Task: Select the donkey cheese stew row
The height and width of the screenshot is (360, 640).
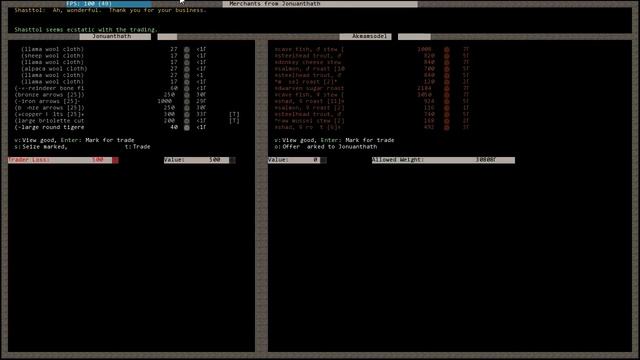Action: [x=372, y=62]
